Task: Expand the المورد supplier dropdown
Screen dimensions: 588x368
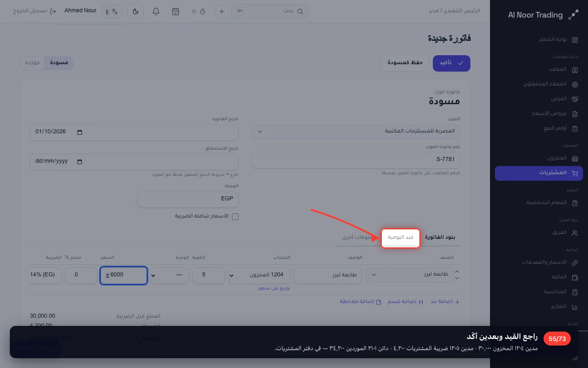Action: 356,131
